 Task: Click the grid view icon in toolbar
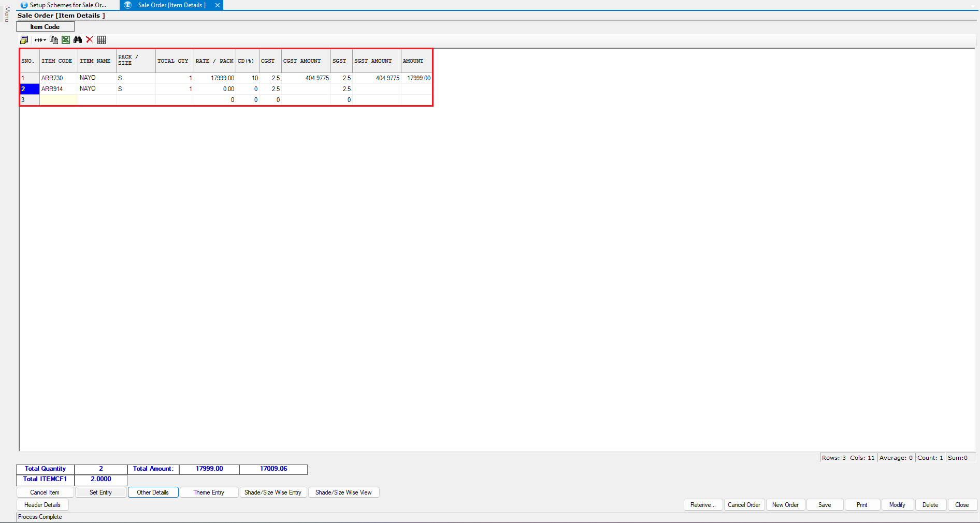(102, 40)
